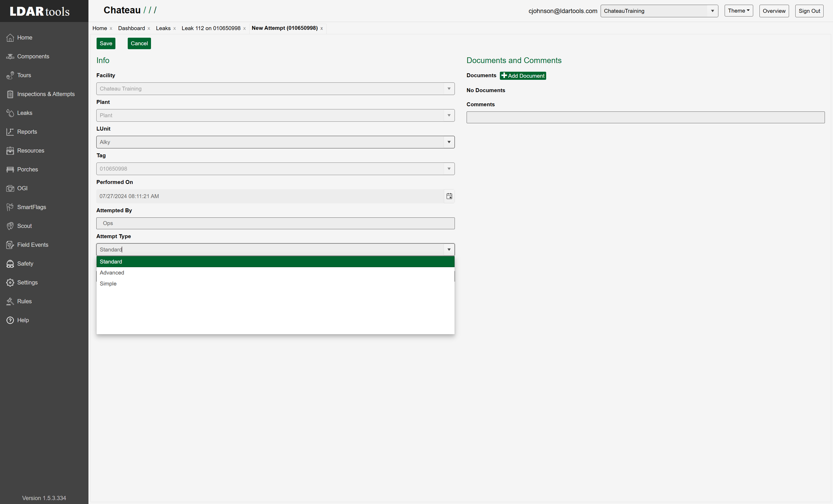Expand the Facility dropdown arrow
The image size is (833, 504).
449,88
